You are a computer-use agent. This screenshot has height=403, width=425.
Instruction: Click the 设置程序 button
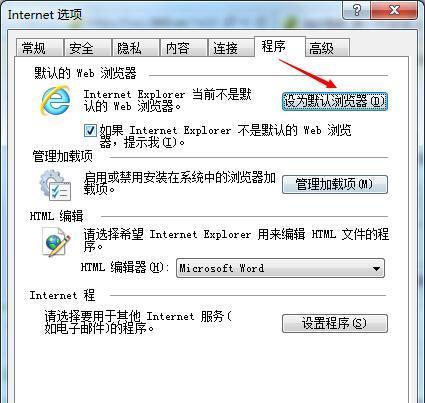[x=335, y=323]
